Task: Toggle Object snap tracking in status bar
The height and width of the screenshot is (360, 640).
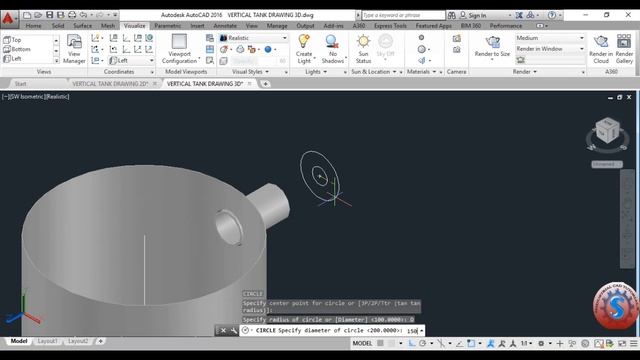Action: point(460,343)
